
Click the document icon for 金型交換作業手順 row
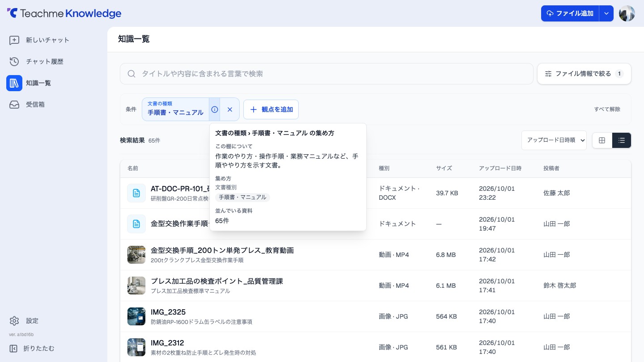click(x=136, y=224)
